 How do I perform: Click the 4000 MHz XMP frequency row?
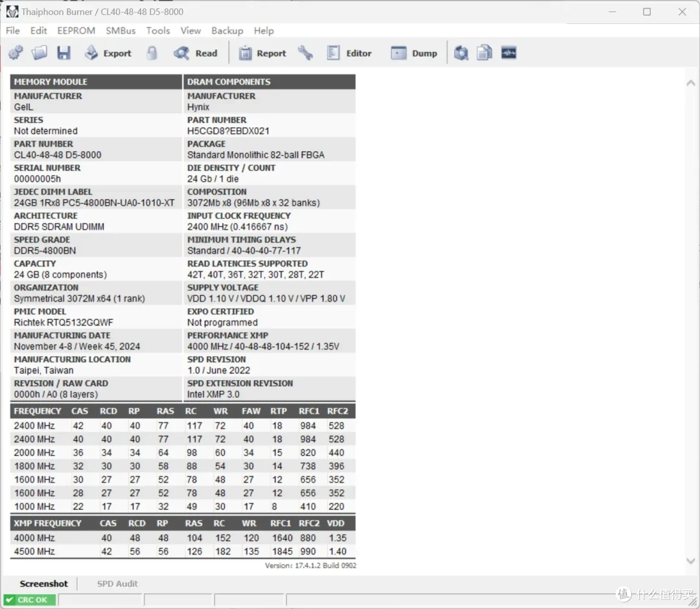183,538
